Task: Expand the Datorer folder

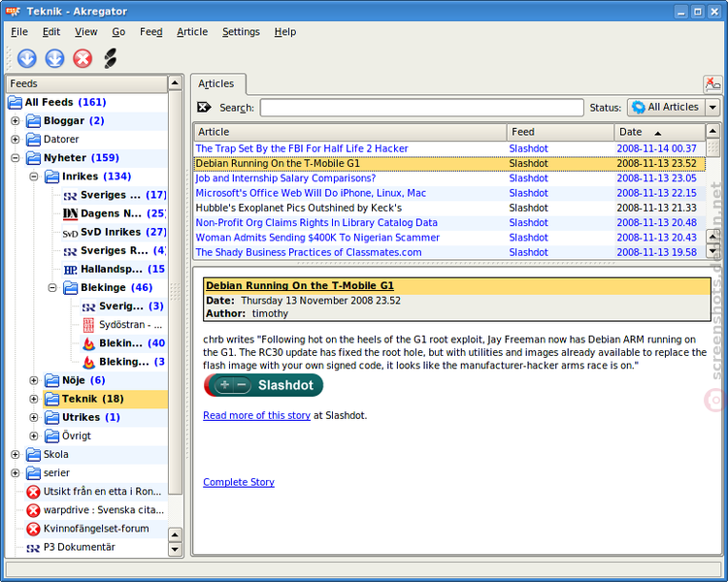Action: click(x=16, y=140)
